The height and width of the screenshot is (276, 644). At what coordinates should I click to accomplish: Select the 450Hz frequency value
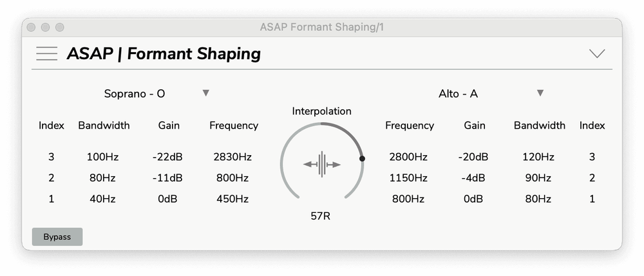[232, 199]
